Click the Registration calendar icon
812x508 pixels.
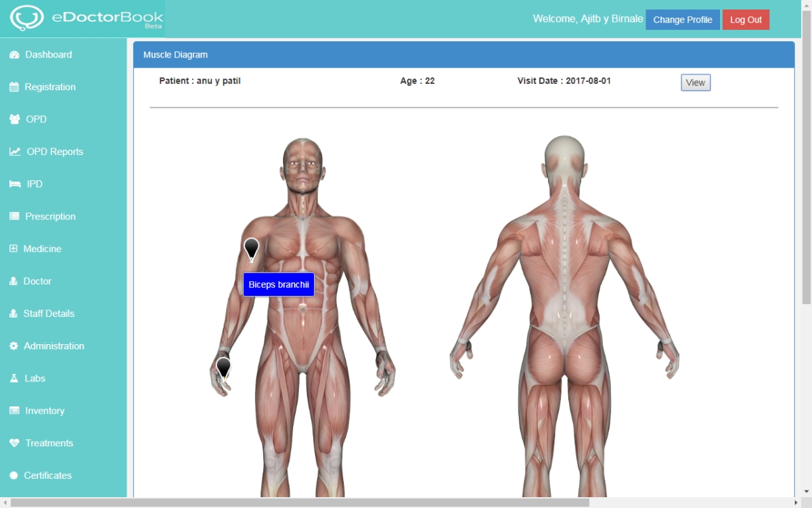[x=14, y=87]
